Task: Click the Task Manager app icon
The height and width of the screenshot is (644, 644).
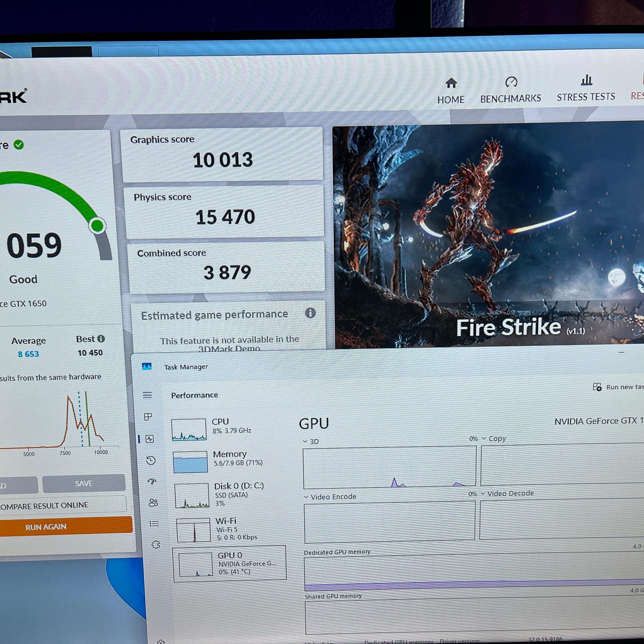Action: pyautogui.click(x=147, y=366)
